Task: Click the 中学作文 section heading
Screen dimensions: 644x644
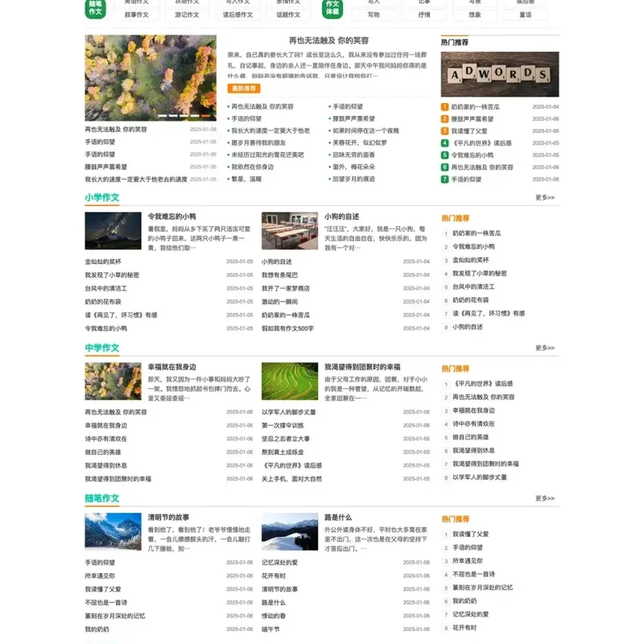Action: (x=102, y=348)
